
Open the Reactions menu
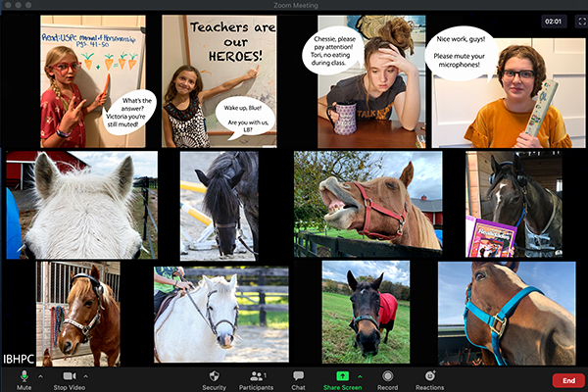[x=430, y=380]
